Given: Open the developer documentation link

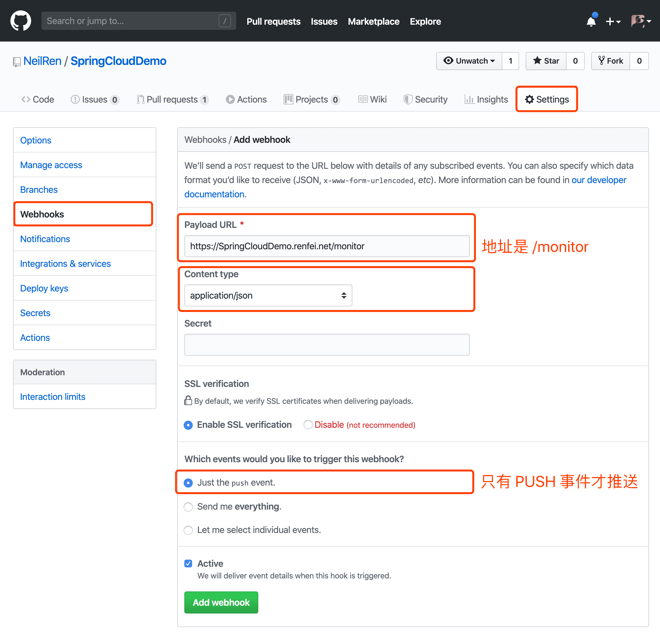Looking at the screenshot, I should coord(599,180).
